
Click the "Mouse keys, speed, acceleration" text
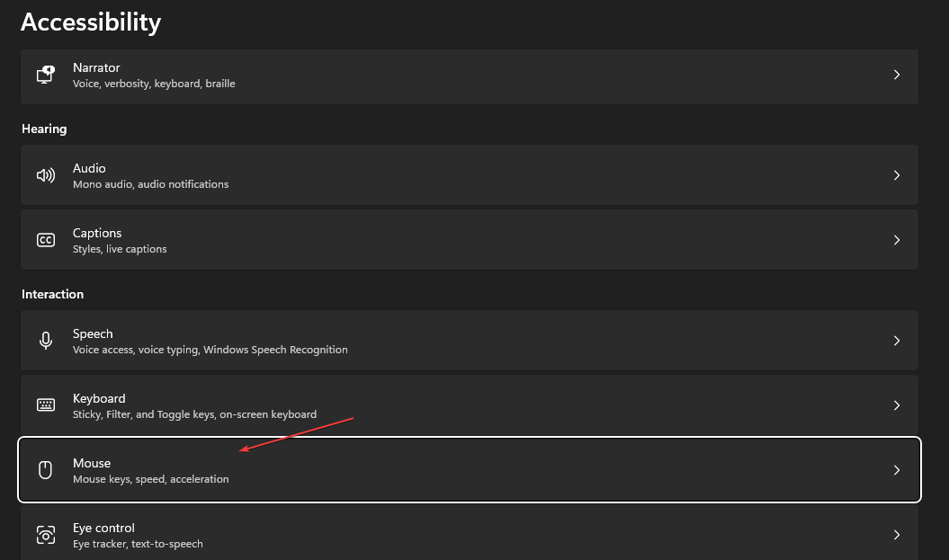tap(150, 479)
